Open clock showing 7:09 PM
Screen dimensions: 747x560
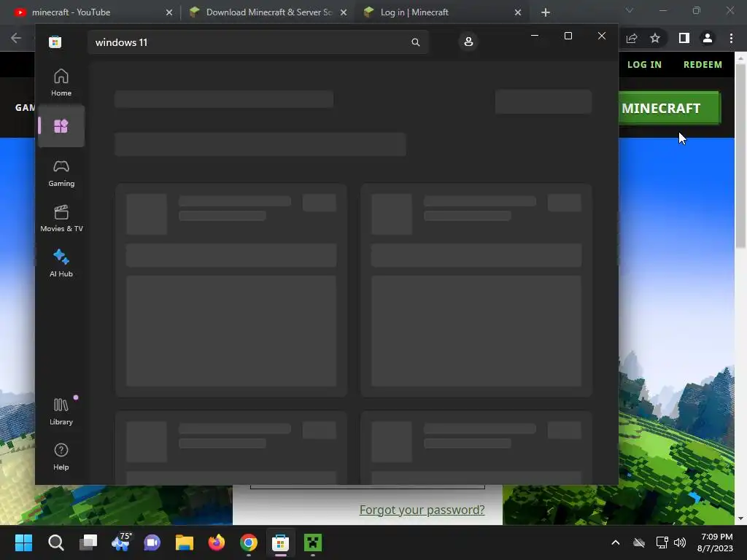point(716,542)
